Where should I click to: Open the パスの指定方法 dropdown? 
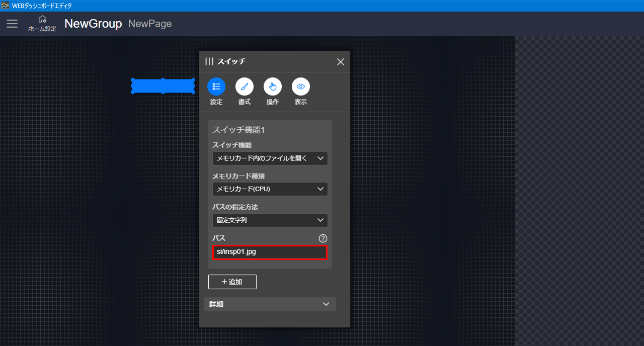click(270, 220)
